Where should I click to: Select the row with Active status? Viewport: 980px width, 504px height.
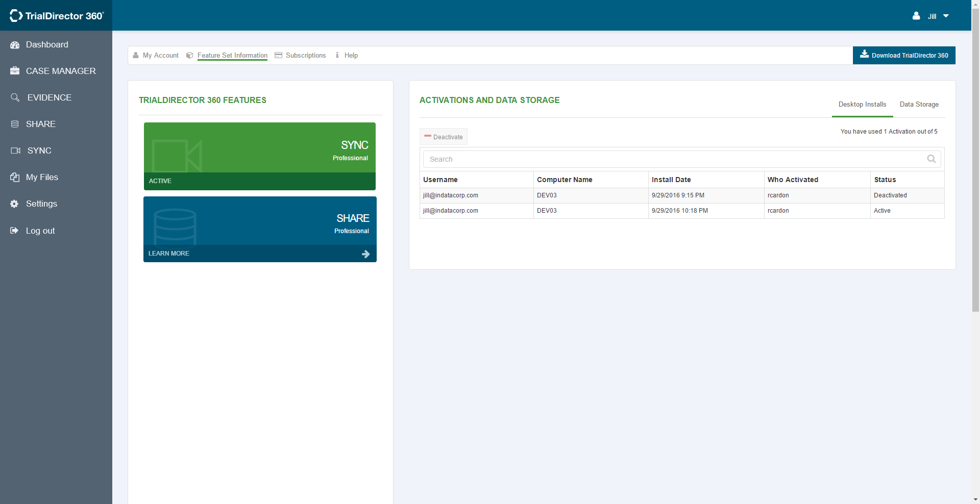(682, 211)
